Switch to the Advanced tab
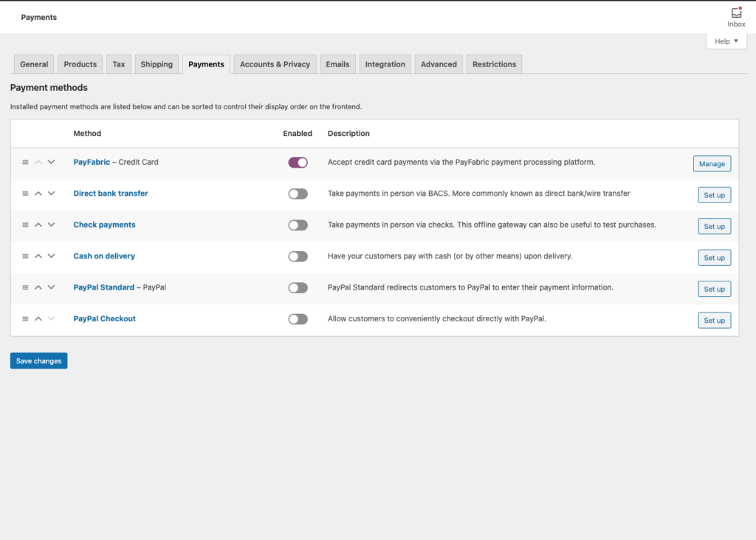756x540 pixels. point(439,64)
